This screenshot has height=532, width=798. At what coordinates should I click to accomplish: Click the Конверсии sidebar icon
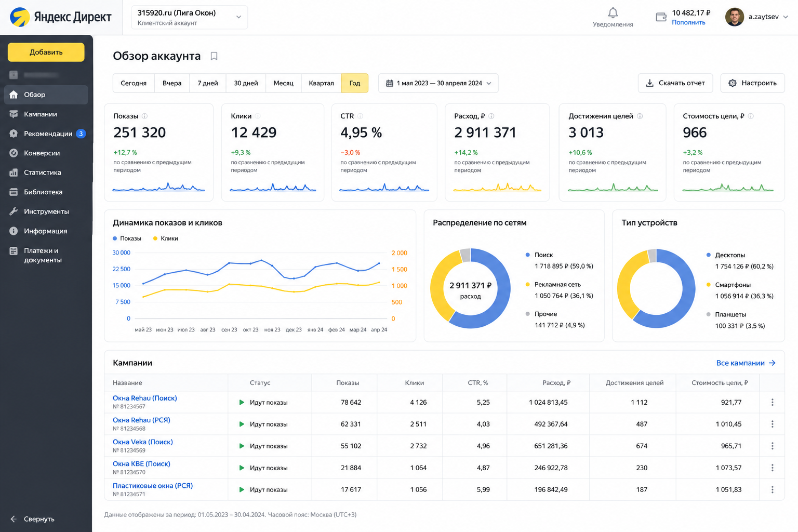pos(14,153)
